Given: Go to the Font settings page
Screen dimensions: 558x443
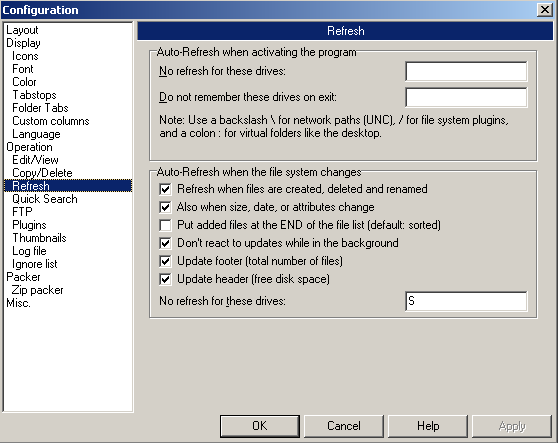Looking at the screenshot, I should (23, 69).
